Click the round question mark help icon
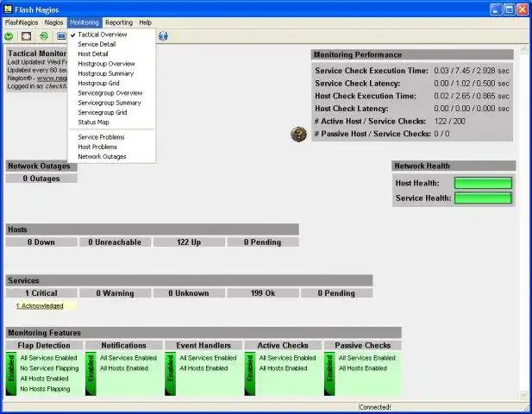This screenshot has height=414, width=532. coord(299,134)
